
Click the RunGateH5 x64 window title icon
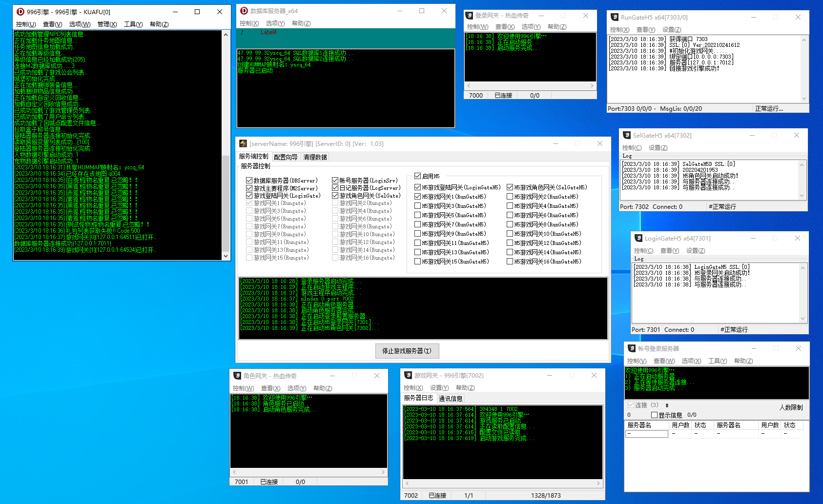pyautogui.click(x=615, y=17)
